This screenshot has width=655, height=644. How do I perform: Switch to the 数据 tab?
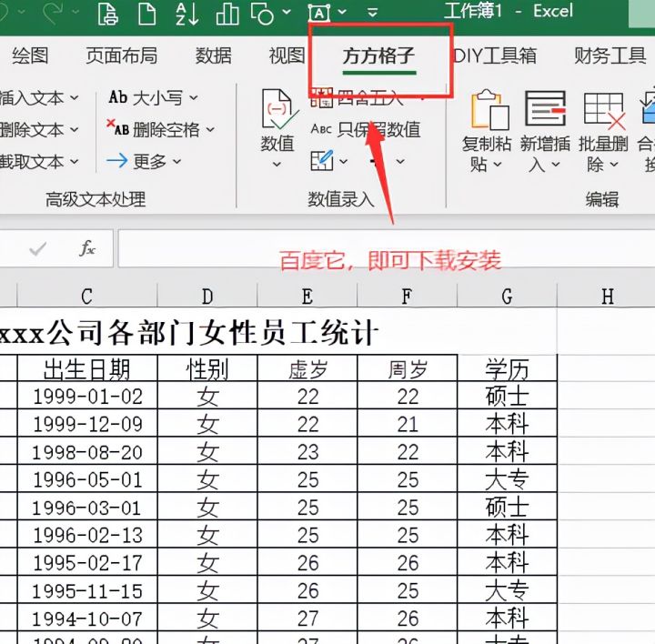(x=214, y=55)
